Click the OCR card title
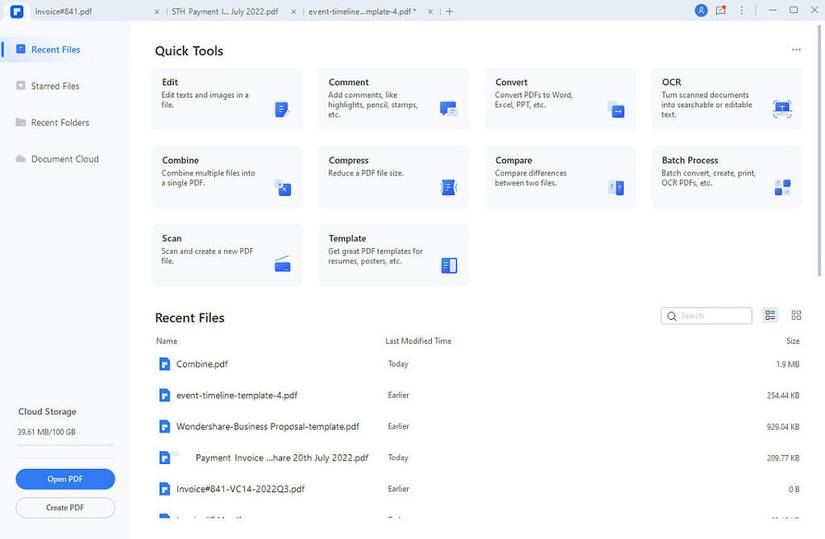The image size is (825, 539). tap(671, 82)
